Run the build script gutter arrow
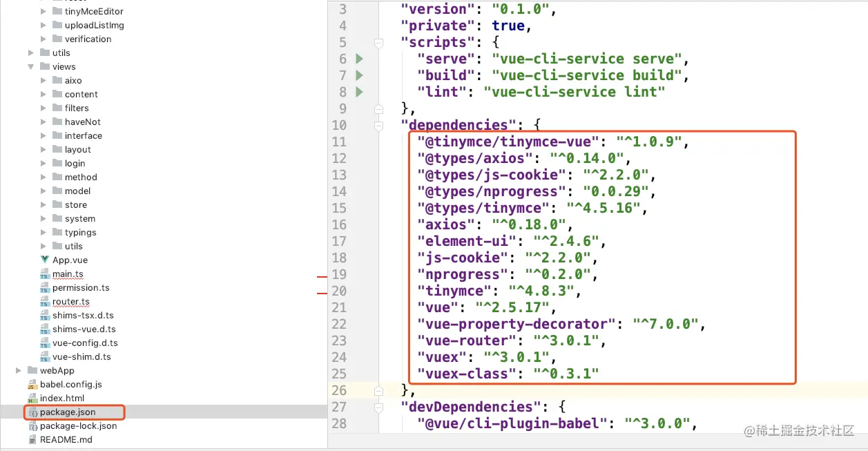868x451 pixels. pyautogui.click(x=359, y=75)
